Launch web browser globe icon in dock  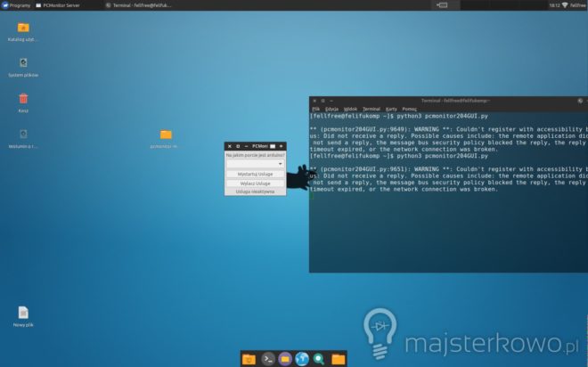click(302, 358)
